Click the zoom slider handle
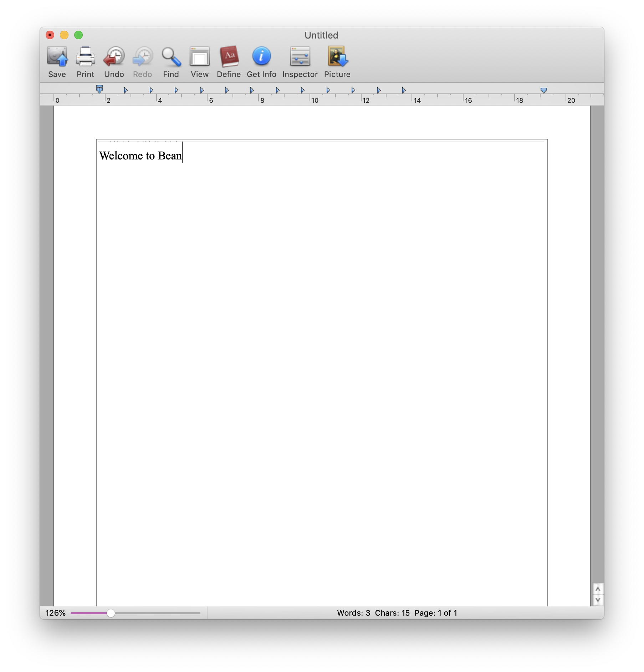 point(111,613)
